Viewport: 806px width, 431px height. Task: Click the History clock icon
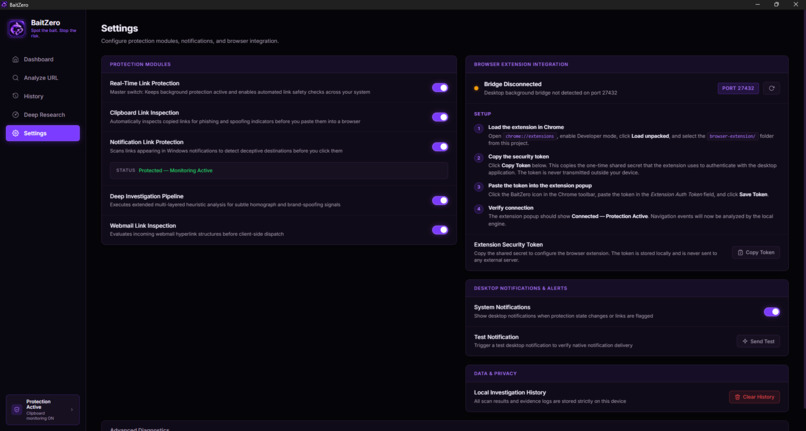[15, 96]
